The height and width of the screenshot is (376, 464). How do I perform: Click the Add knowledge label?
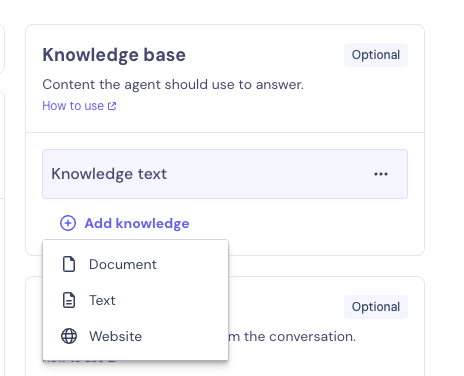(x=137, y=223)
